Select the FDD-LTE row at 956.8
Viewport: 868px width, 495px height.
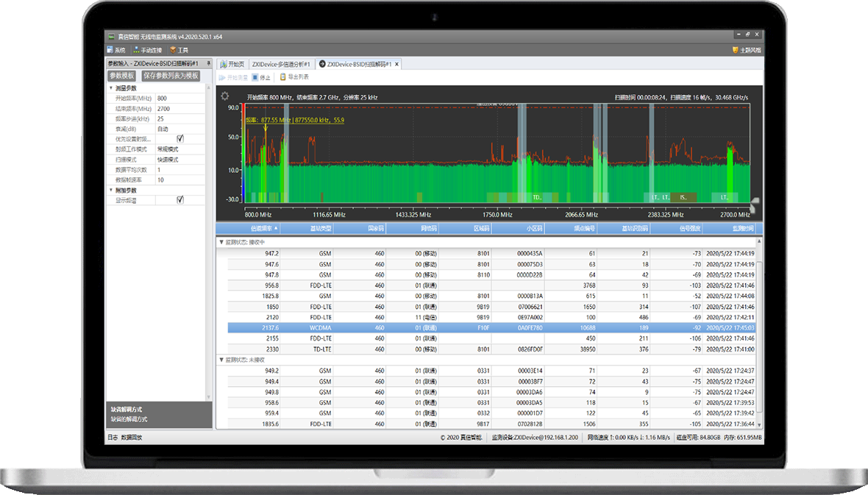(x=491, y=285)
